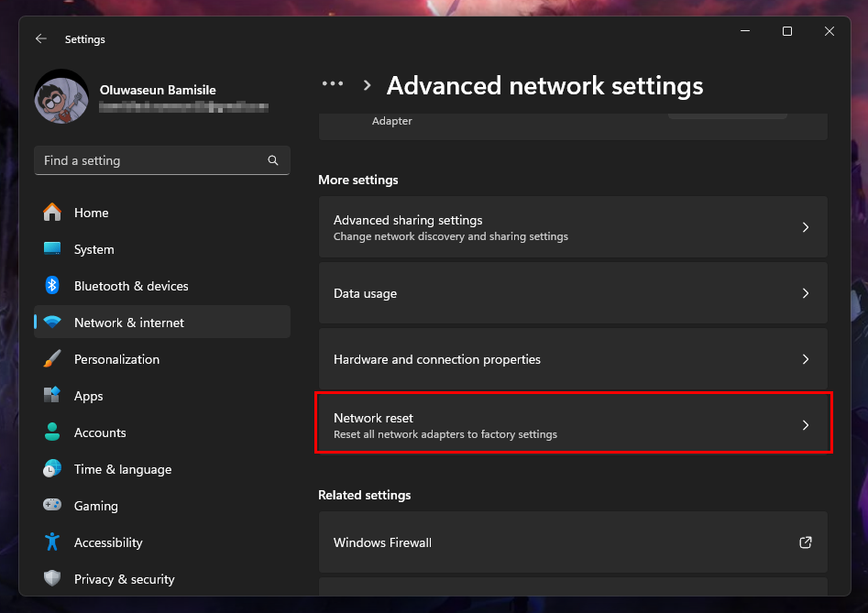
Task: Go to System settings
Action: [161, 249]
